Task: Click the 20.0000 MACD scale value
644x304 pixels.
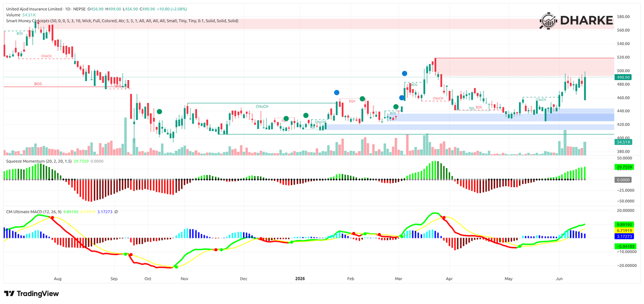Action: 625,211
